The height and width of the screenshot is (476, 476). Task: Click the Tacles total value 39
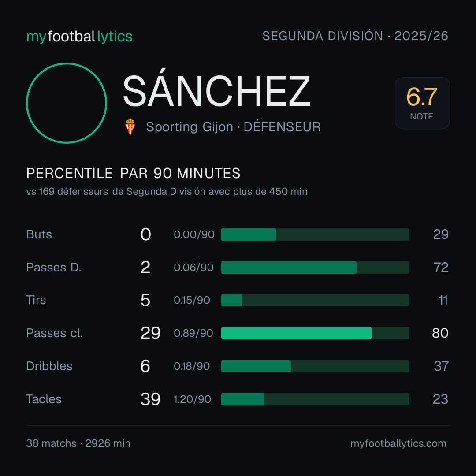150,399
